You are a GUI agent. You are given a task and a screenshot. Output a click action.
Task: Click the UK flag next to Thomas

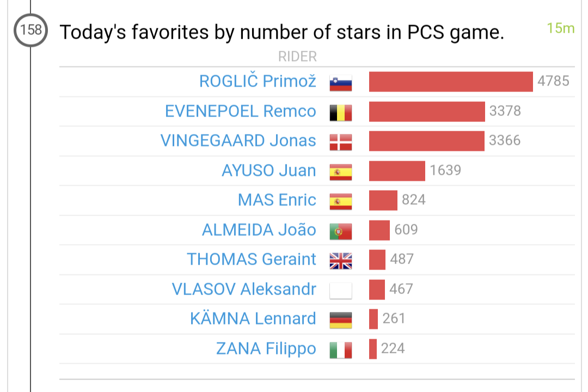pyautogui.click(x=341, y=260)
